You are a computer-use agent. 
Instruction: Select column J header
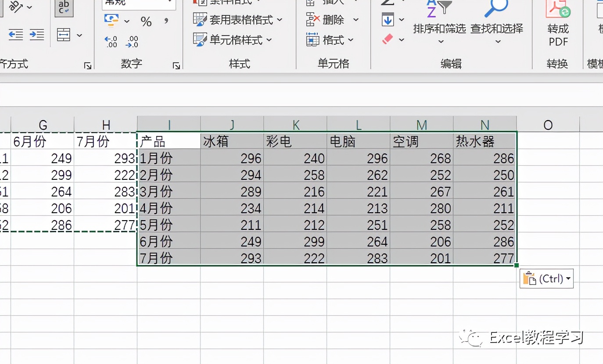(232, 125)
